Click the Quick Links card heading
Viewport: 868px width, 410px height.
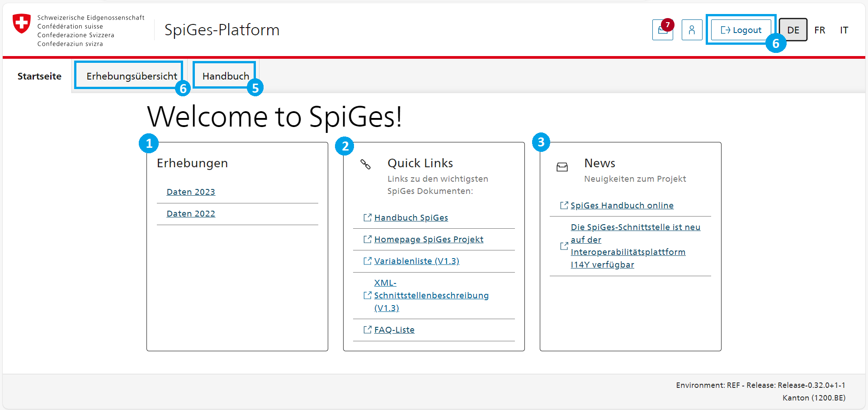(x=420, y=163)
